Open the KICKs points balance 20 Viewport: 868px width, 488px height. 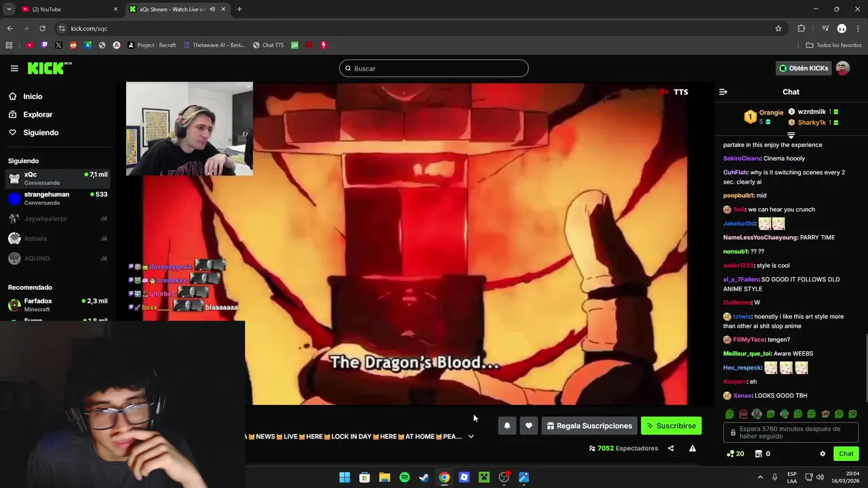[735, 454]
